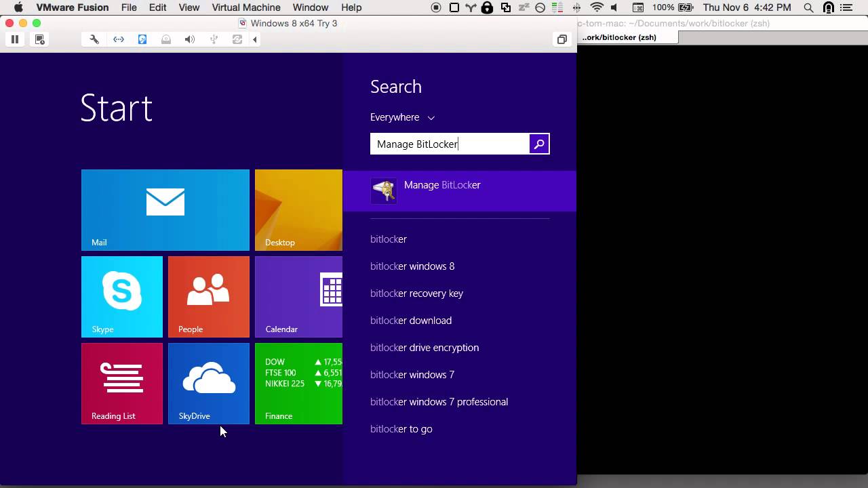Open the VMware Fusion menu
The height and width of the screenshot is (488, 868).
73,7
